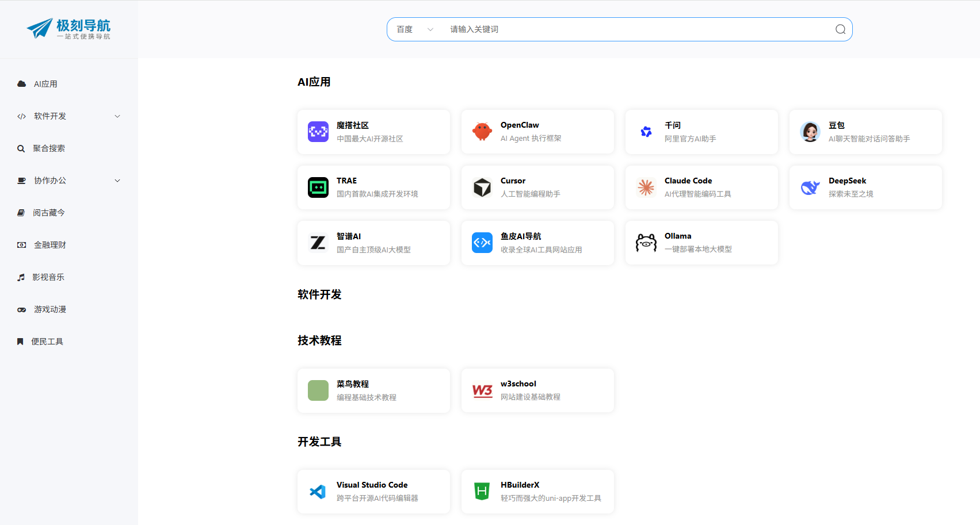Click the search magnifier icon
Screen dimensions: 980x525
840,29
